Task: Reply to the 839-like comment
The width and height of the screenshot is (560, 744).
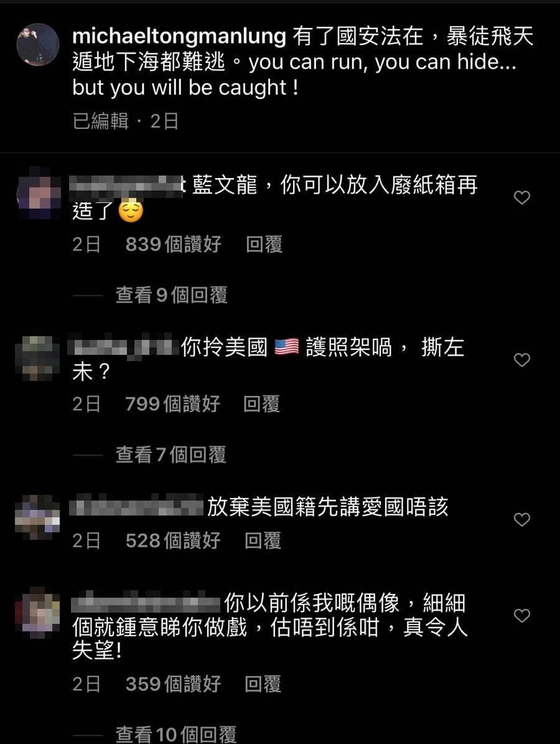Action: coord(264,244)
